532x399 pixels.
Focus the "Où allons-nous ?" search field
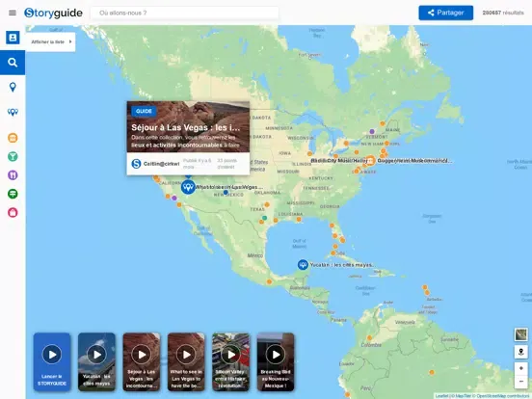click(x=185, y=13)
